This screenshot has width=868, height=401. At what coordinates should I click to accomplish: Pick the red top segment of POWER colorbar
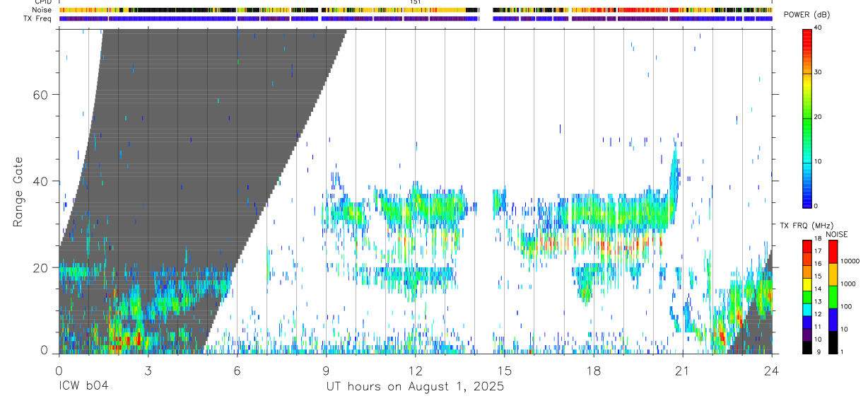click(807, 39)
